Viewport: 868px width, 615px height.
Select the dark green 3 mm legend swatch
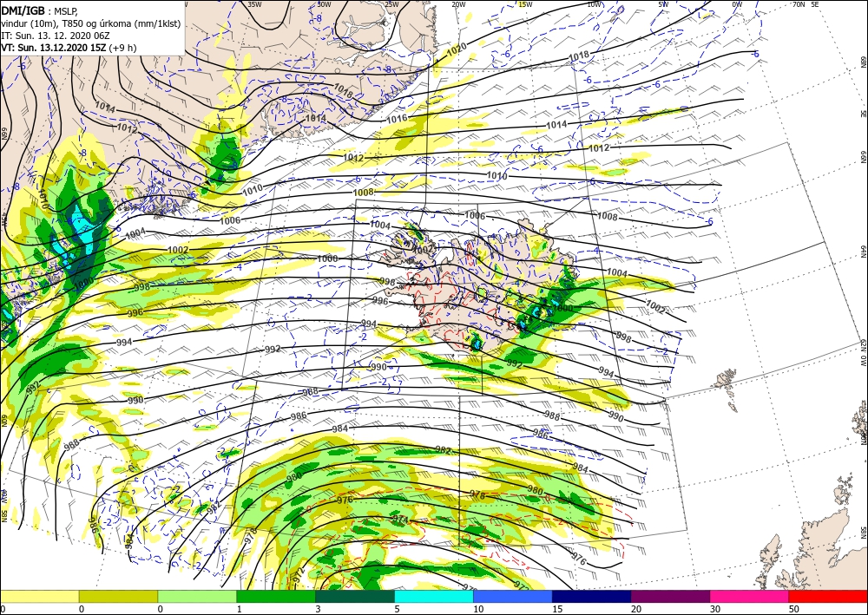click(355, 596)
